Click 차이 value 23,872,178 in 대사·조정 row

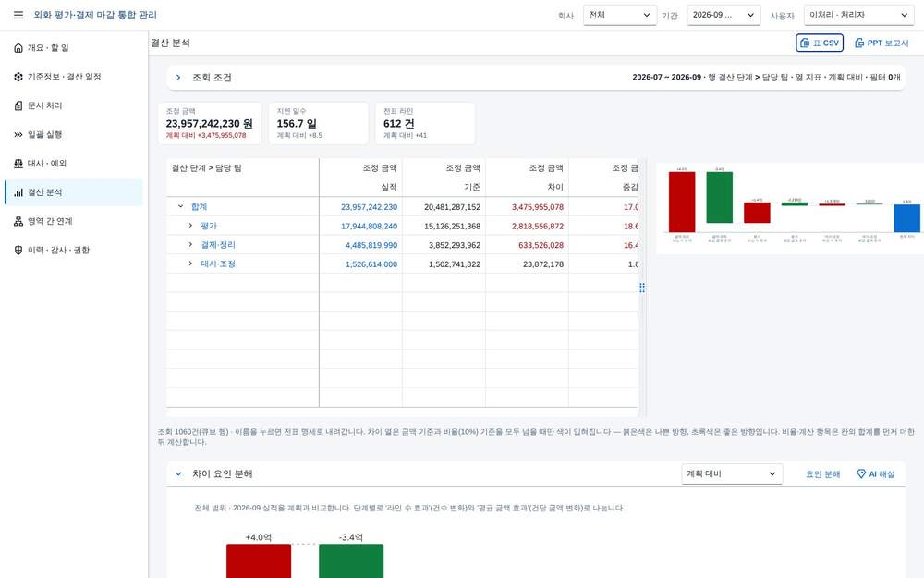click(543, 264)
